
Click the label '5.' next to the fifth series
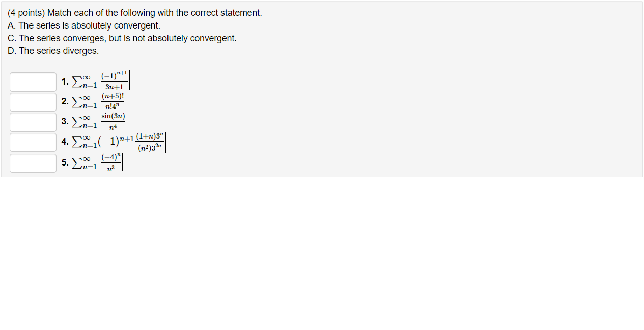click(x=64, y=162)
